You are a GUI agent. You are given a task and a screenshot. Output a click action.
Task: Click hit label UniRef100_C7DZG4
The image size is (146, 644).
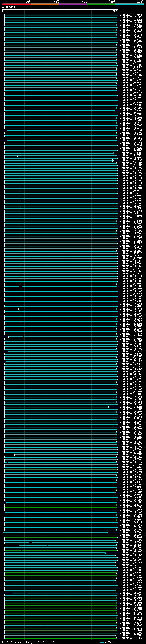(131, 490)
